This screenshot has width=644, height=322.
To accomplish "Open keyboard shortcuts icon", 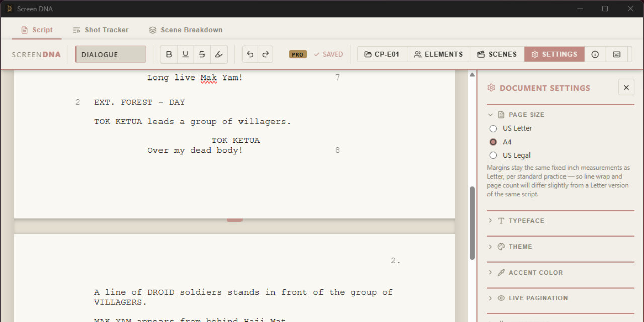I will 617,54.
